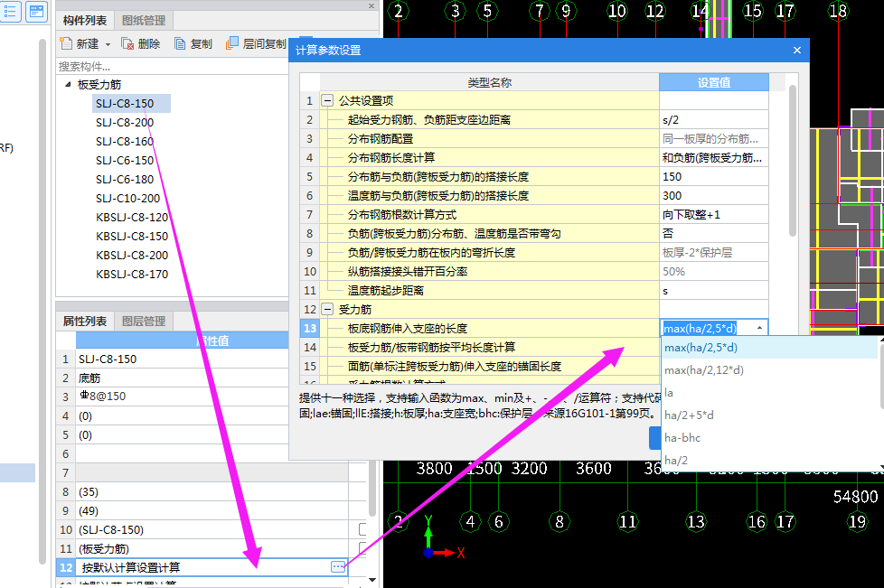The height and width of the screenshot is (588, 884).
Task: Focus the 搜索构件 search field
Action: (x=172, y=67)
